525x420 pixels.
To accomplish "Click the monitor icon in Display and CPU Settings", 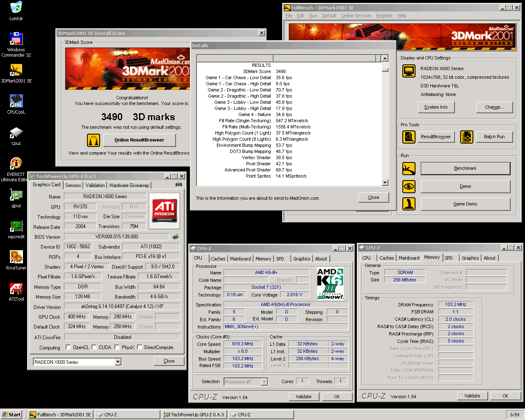I will (x=409, y=71).
